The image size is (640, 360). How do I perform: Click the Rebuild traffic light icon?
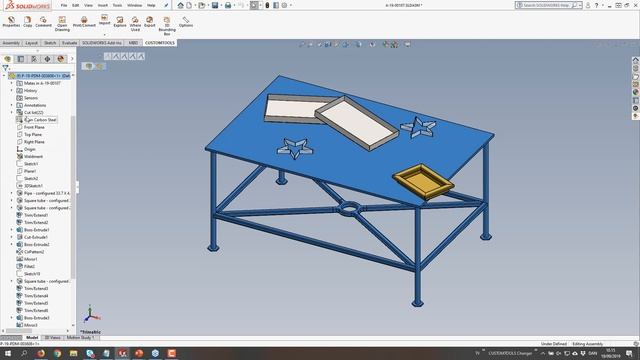click(267, 5)
